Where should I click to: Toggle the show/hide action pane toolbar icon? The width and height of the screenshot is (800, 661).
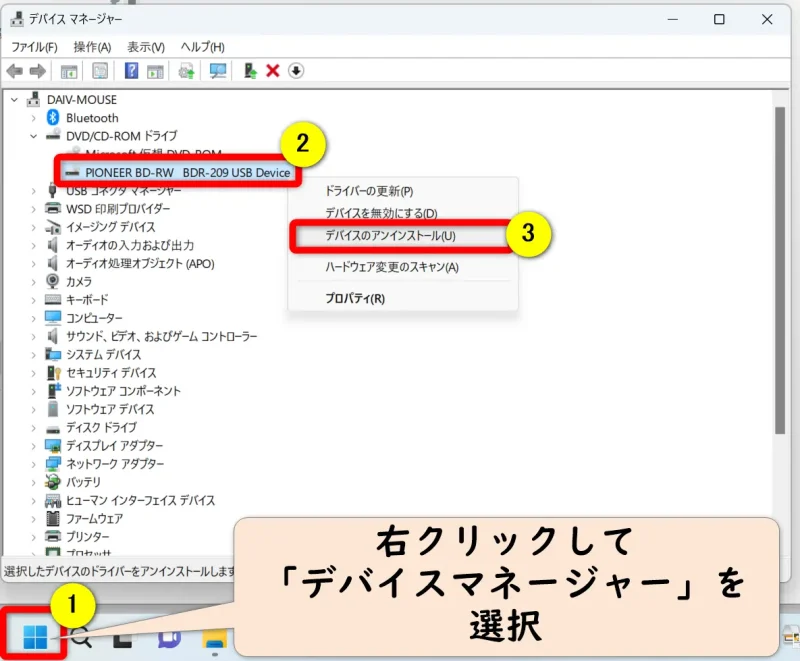pyautogui.click(x=155, y=71)
